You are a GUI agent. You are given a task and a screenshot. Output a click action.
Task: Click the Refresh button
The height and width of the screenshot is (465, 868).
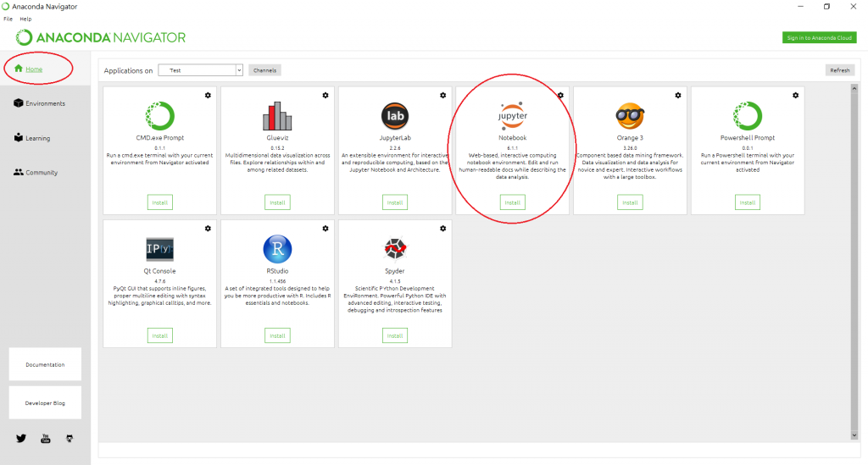(840, 70)
